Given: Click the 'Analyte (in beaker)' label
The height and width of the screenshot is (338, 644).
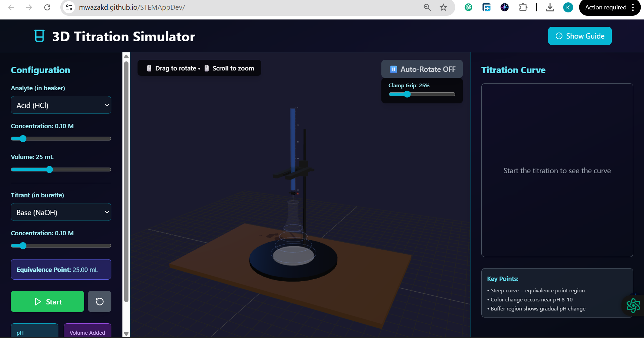Looking at the screenshot, I should (38, 88).
